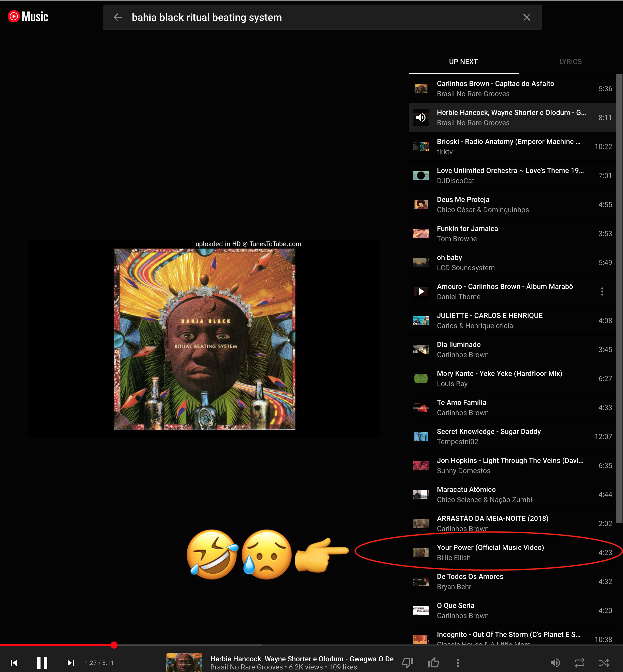Select Deus Me Proteja from queue
This screenshot has width=623, height=672.
[512, 204]
